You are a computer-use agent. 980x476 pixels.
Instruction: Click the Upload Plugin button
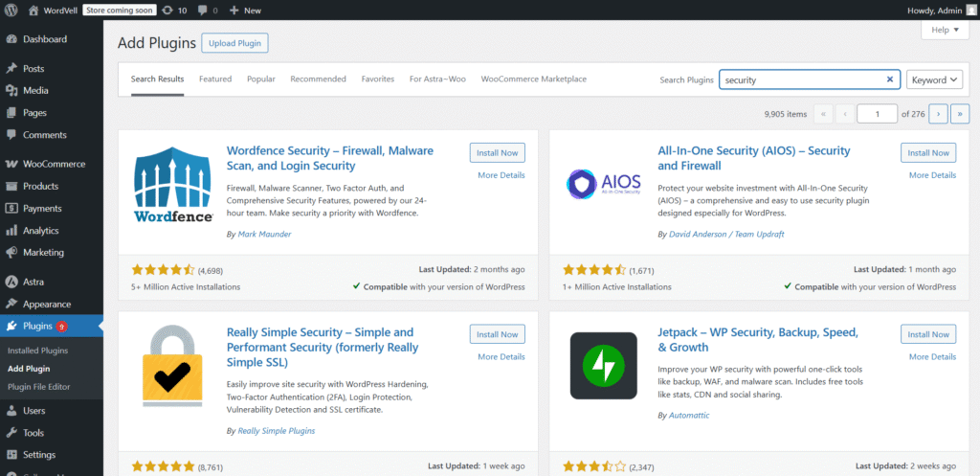[235, 43]
